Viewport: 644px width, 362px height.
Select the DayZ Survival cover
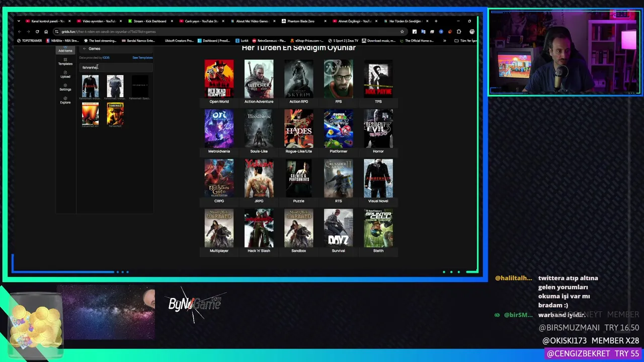pos(338,228)
